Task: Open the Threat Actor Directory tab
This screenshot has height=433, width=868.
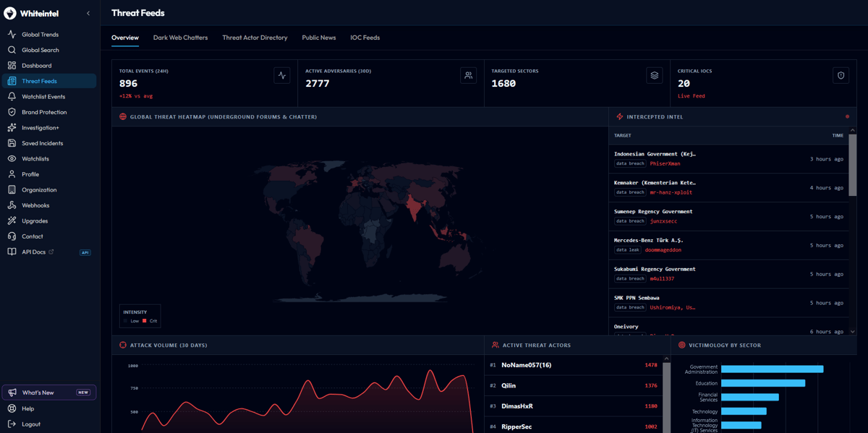Action: (255, 38)
